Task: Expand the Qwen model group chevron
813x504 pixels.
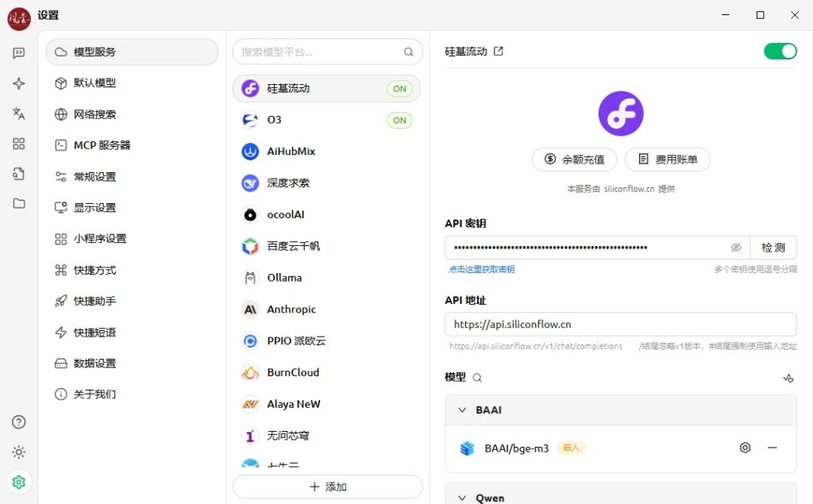Action: tap(462, 498)
